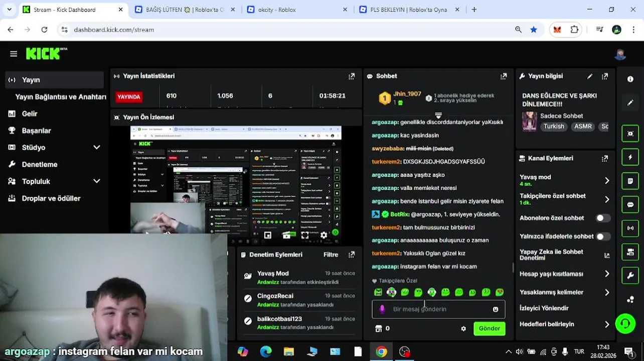The image size is (644, 361).
Task: Open Microsoft Edge from taskbar
Action: point(266,351)
